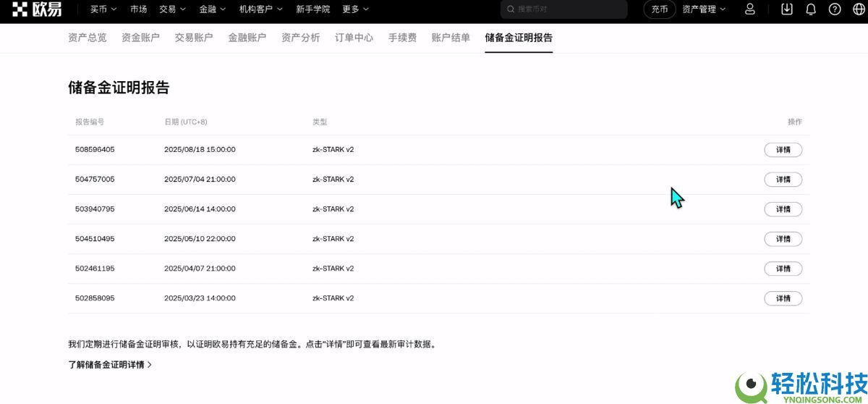Screen dimensions: 868x404
Task: Expand the 金融 dropdown menu
Action: 213,9
